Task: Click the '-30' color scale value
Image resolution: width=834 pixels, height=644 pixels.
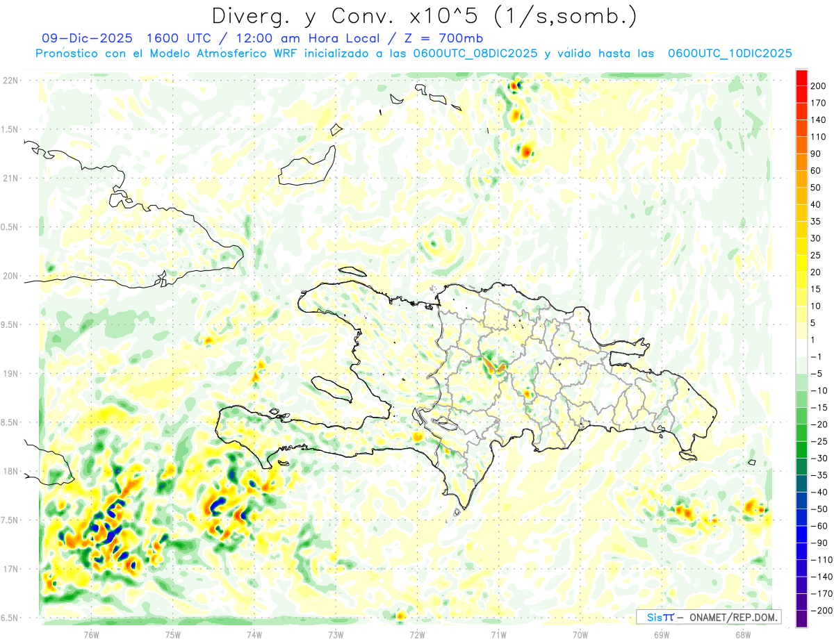Action: [x=820, y=459]
